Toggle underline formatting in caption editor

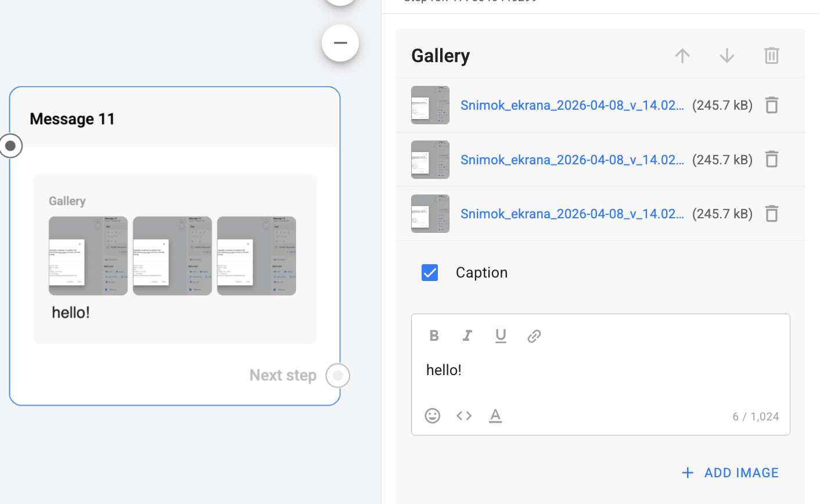(501, 336)
